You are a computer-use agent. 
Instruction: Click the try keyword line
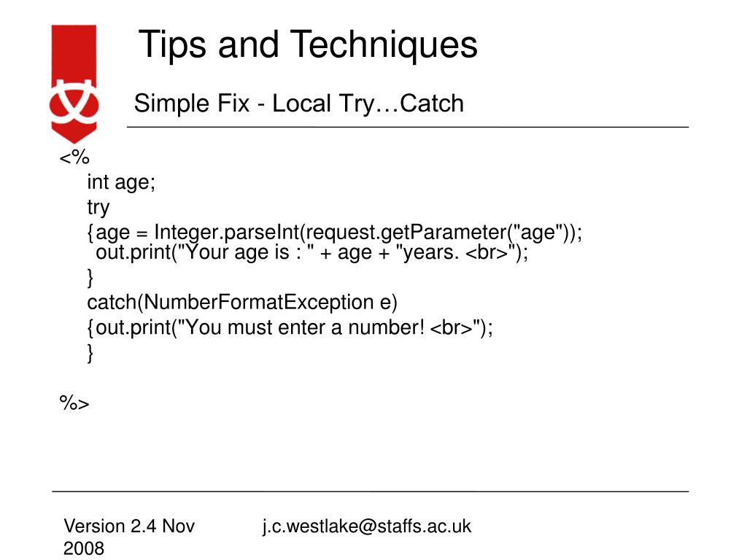click(x=98, y=208)
